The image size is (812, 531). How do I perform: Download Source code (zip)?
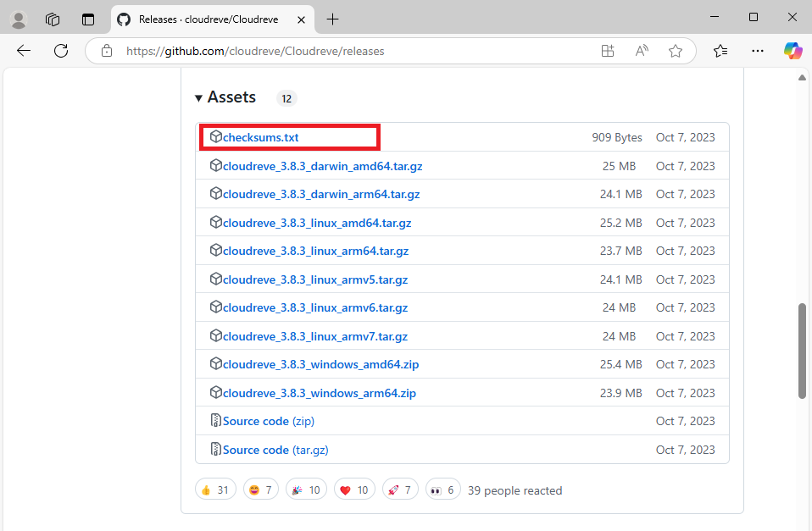click(268, 421)
